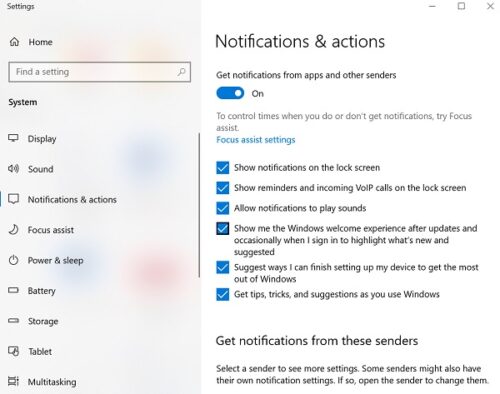Viewport: 500px width, 394px height.
Task: Select the Battery icon in sidebar
Action: click(x=13, y=290)
